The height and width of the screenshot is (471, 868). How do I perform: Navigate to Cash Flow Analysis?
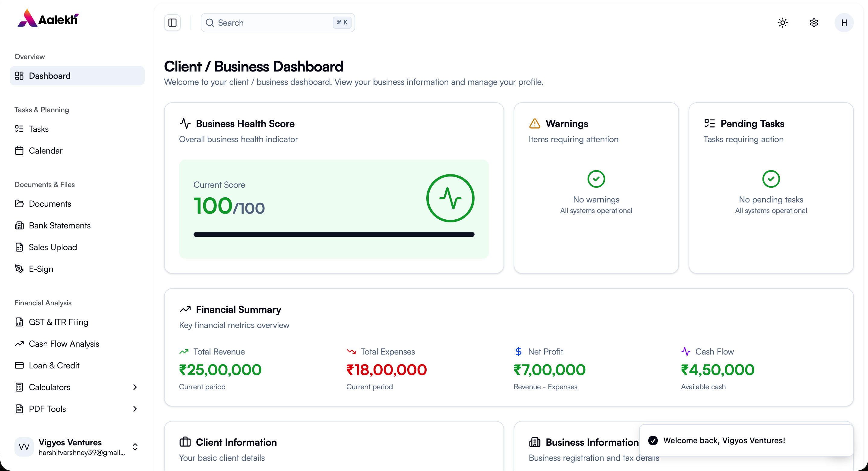click(x=64, y=344)
